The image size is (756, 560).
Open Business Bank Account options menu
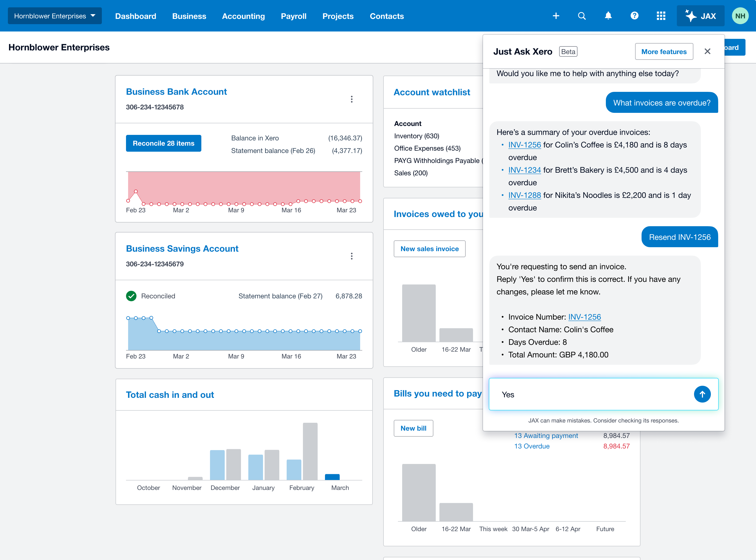pos(351,99)
